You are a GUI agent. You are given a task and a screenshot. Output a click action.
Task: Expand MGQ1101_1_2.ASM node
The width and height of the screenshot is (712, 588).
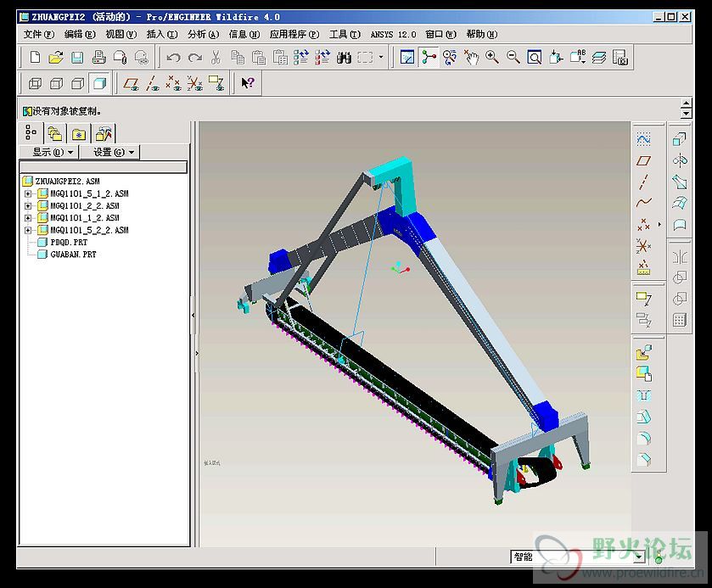coord(28,218)
